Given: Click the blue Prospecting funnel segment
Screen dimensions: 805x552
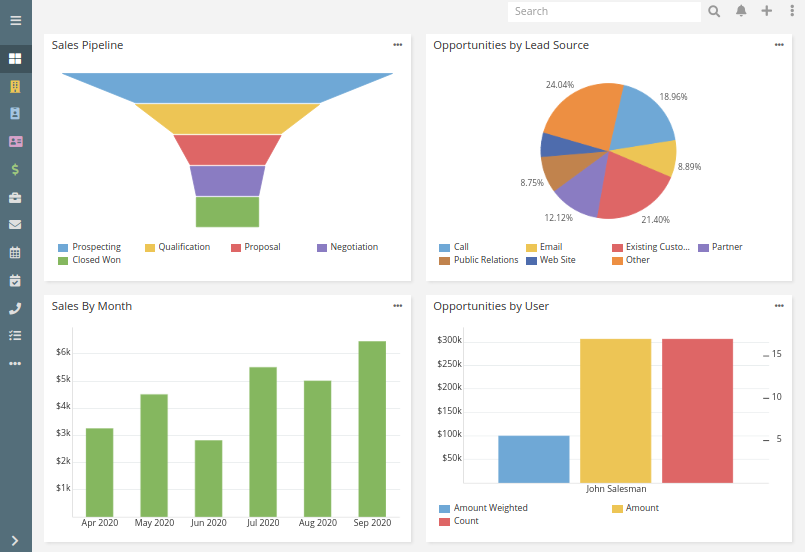Looking at the screenshot, I should pyautogui.click(x=227, y=88).
